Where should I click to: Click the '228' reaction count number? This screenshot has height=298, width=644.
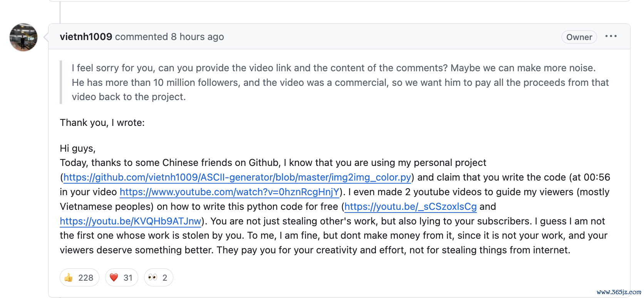pyautogui.click(x=86, y=278)
